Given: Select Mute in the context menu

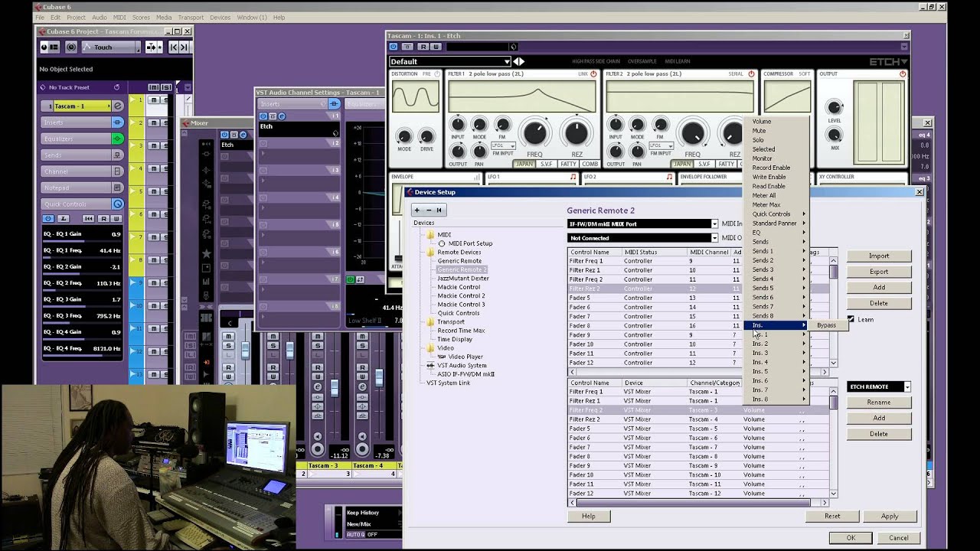Looking at the screenshot, I should (x=777, y=131).
